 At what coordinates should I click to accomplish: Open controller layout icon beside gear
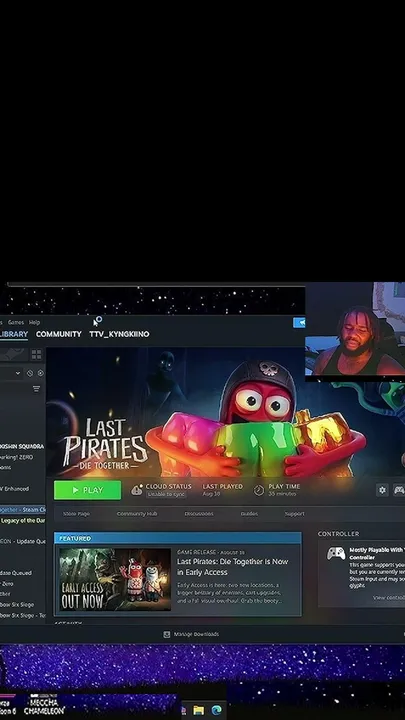pyautogui.click(x=399, y=490)
